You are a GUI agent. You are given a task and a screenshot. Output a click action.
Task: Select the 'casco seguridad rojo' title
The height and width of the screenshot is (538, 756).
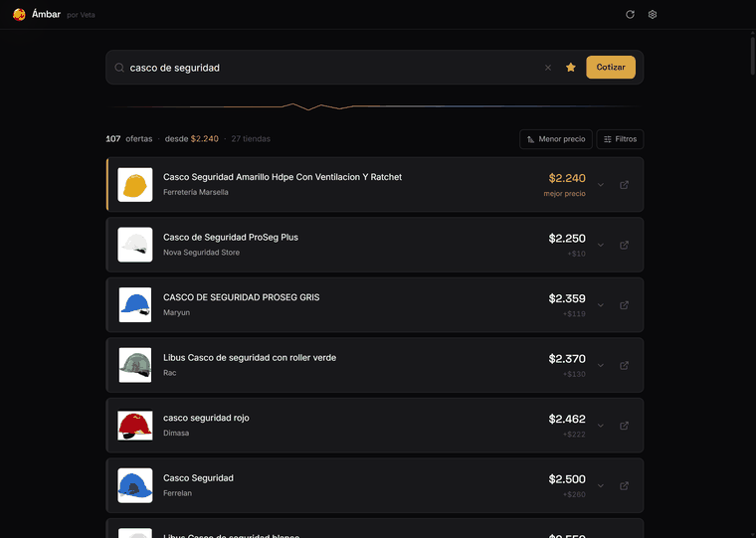click(206, 418)
